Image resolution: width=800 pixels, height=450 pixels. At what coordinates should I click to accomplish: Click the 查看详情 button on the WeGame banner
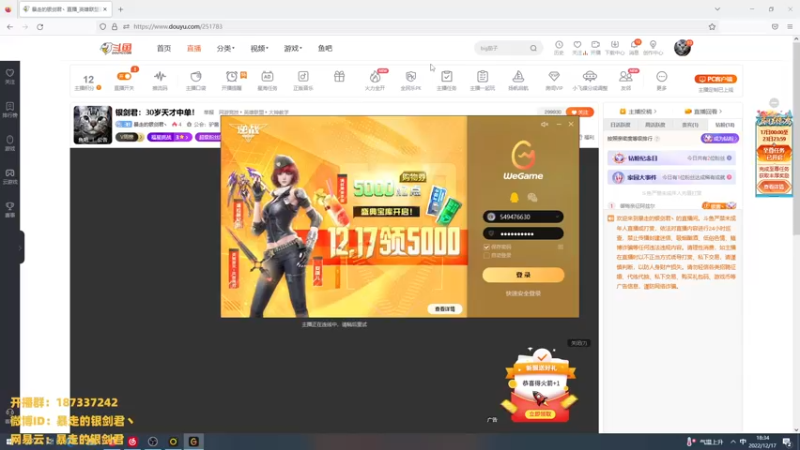[x=445, y=309]
